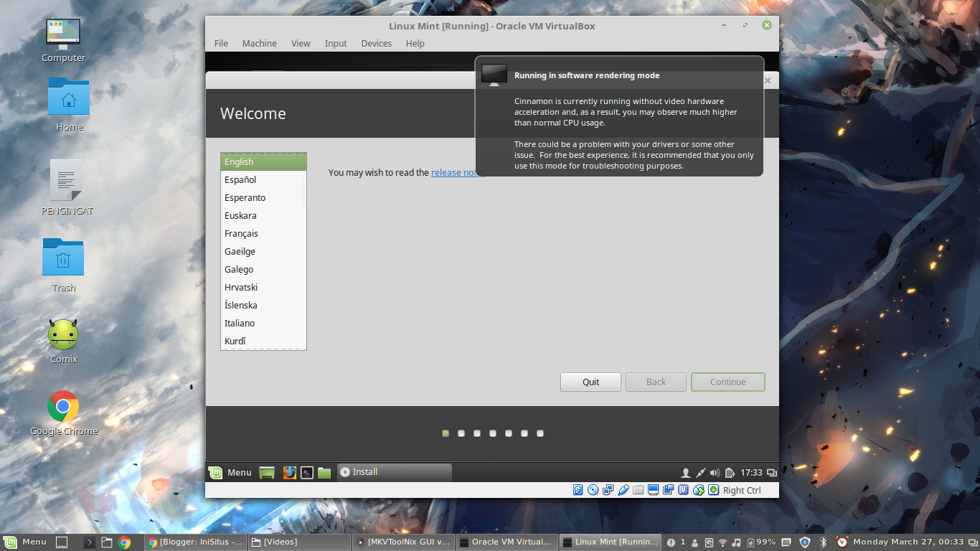Switch to Oracle VM VirtualBox taskbar window
980x551 pixels.
tap(507, 542)
